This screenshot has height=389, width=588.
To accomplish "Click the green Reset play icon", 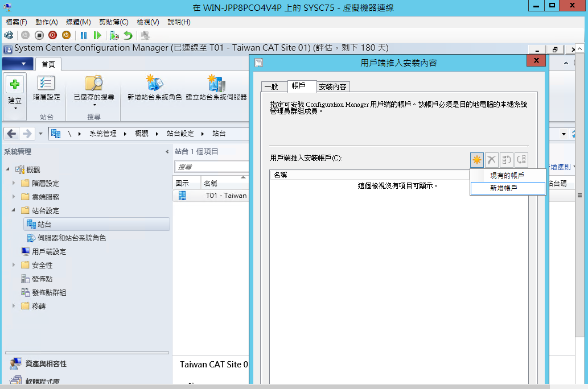I will (97, 35).
